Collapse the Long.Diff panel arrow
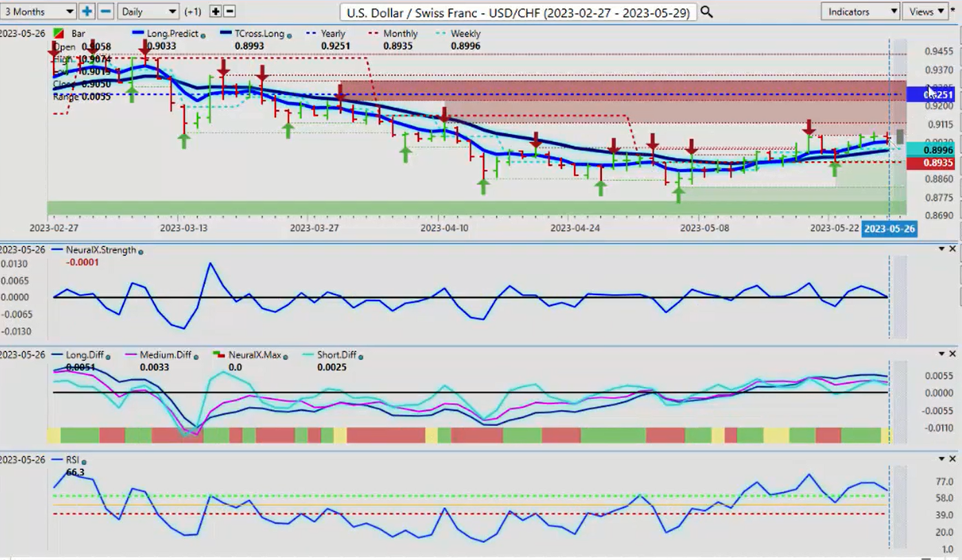Viewport: 962px width, 560px height. point(941,354)
